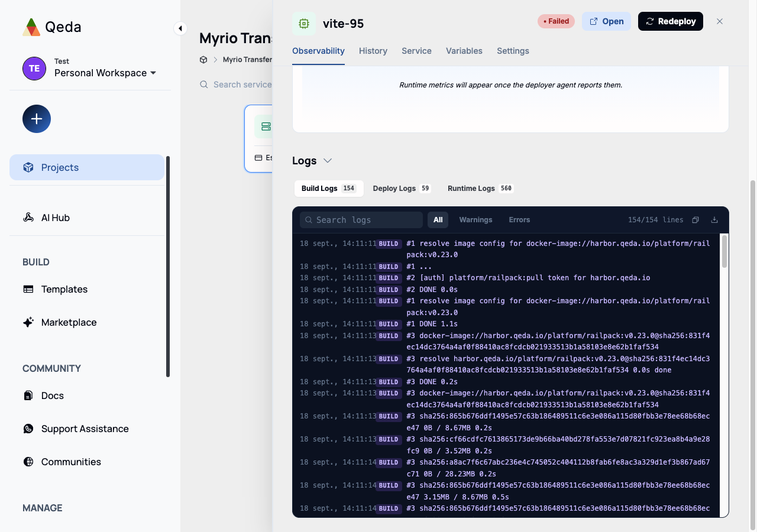
Task: Collapse the sidebar with the arrow button
Action: (180, 28)
